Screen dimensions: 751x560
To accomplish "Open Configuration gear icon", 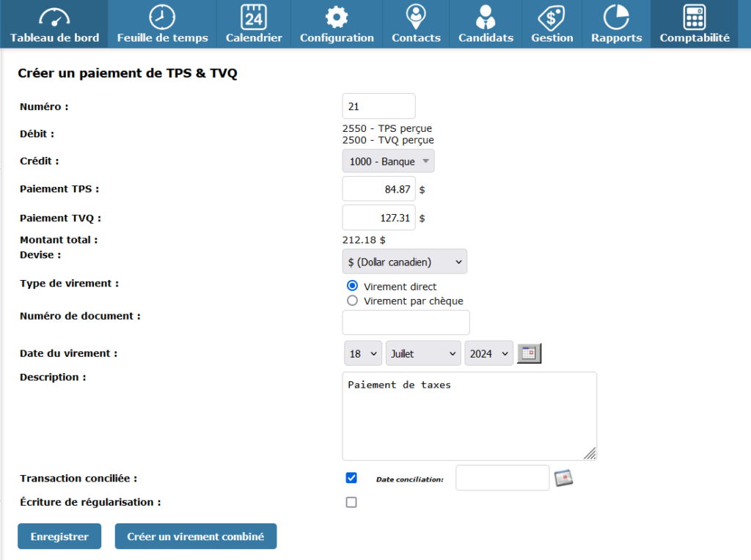I will (x=337, y=18).
